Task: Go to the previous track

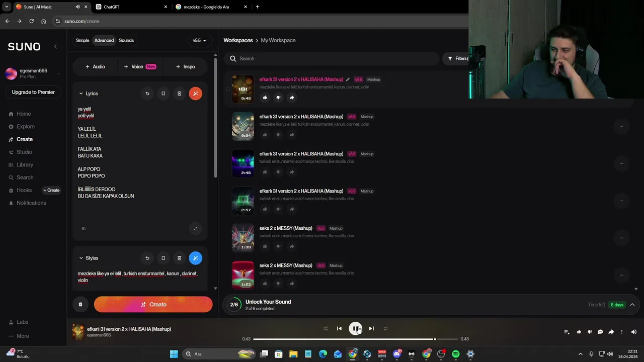Action: [339, 328]
